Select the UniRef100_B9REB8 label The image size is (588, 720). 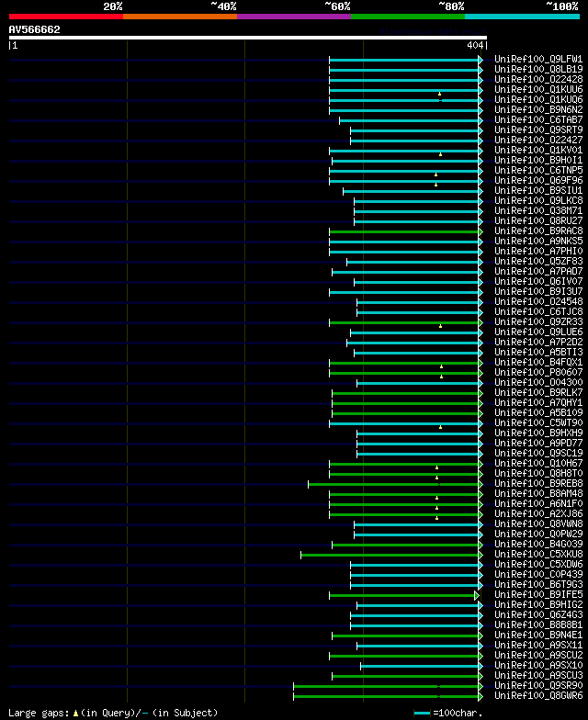pyautogui.click(x=538, y=483)
